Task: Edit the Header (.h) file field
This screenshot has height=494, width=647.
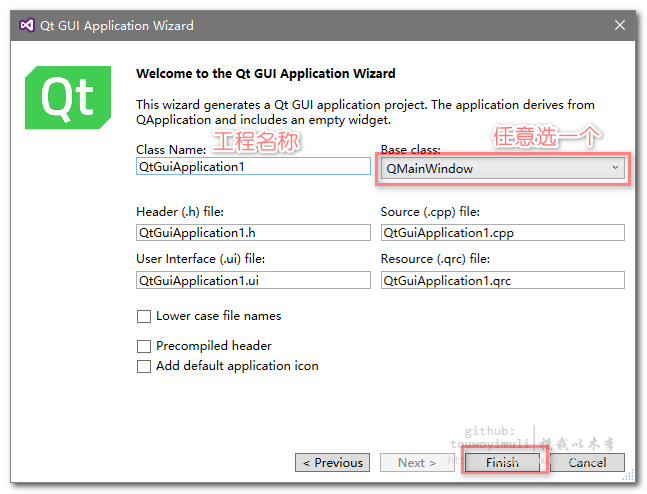Action: pos(253,233)
